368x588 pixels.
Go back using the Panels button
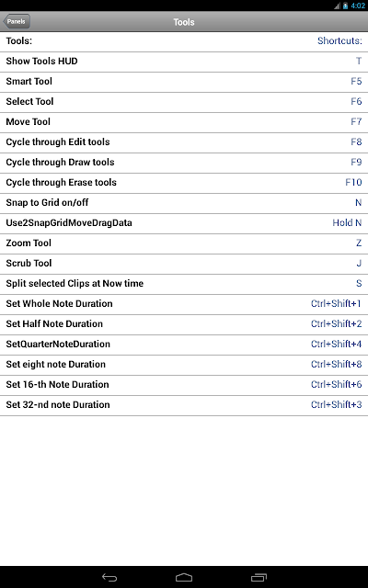point(17,21)
